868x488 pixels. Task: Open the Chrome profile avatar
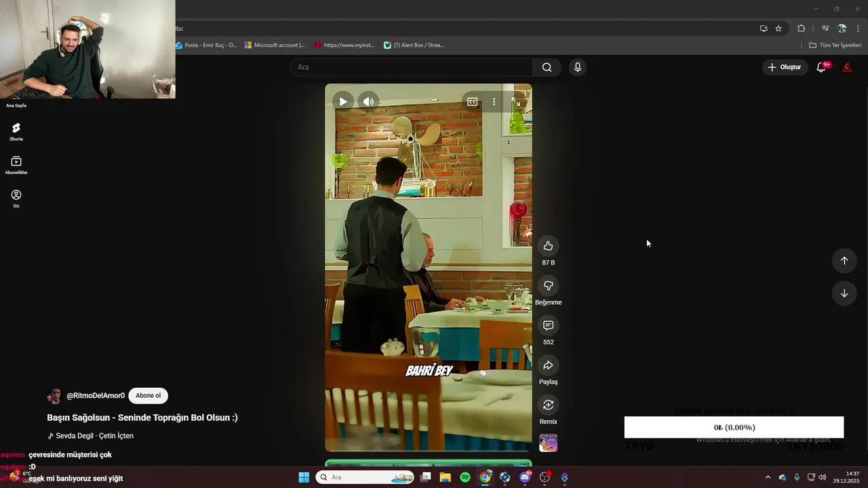click(842, 28)
